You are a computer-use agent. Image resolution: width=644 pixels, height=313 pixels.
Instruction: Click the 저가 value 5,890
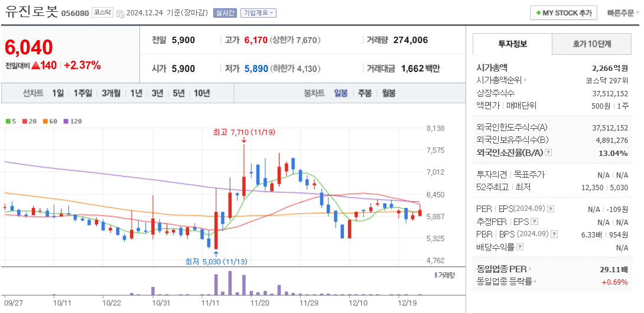tap(256, 69)
